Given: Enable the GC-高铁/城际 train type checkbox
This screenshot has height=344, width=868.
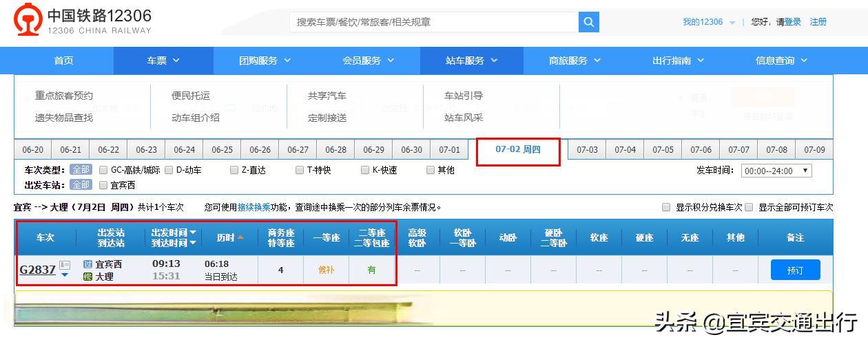Looking at the screenshot, I should [x=103, y=170].
